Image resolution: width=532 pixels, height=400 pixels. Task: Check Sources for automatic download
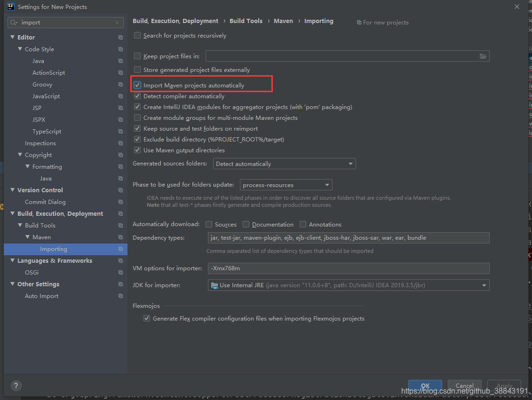209,224
